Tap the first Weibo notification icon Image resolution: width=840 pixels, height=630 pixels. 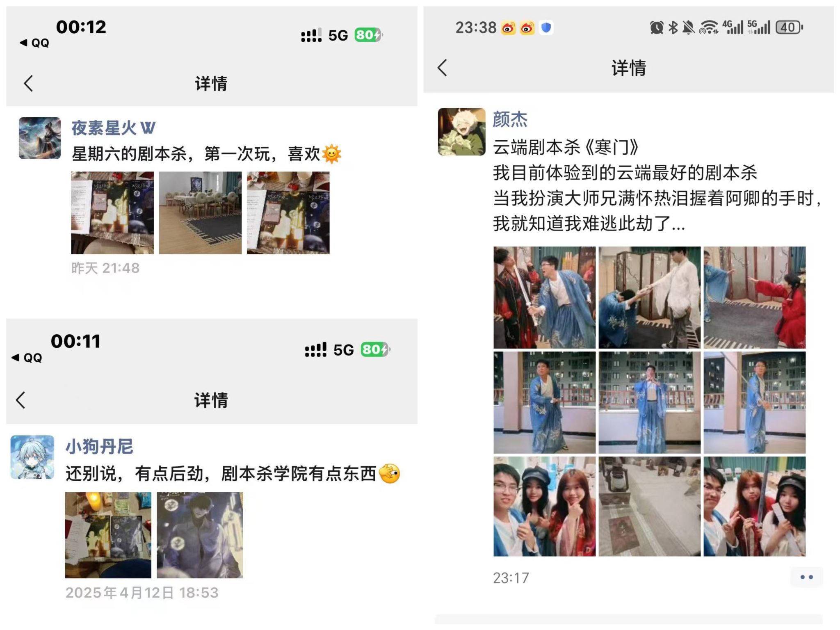tap(508, 28)
